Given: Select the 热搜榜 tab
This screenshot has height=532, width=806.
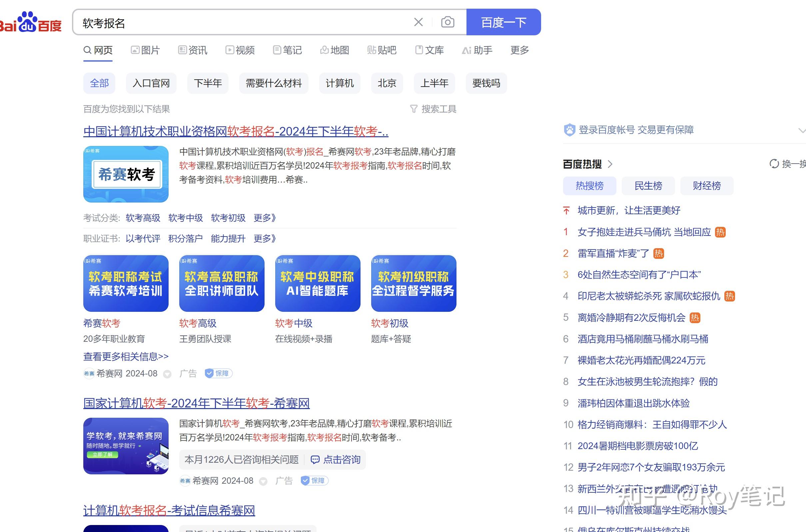Looking at the screenshot, I should click(589, 186).
